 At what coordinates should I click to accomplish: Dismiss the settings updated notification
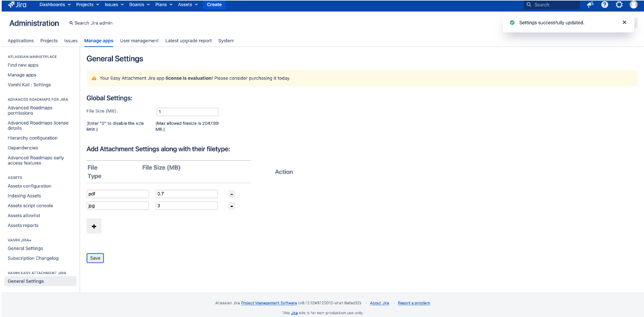click(x=624, y=23)
